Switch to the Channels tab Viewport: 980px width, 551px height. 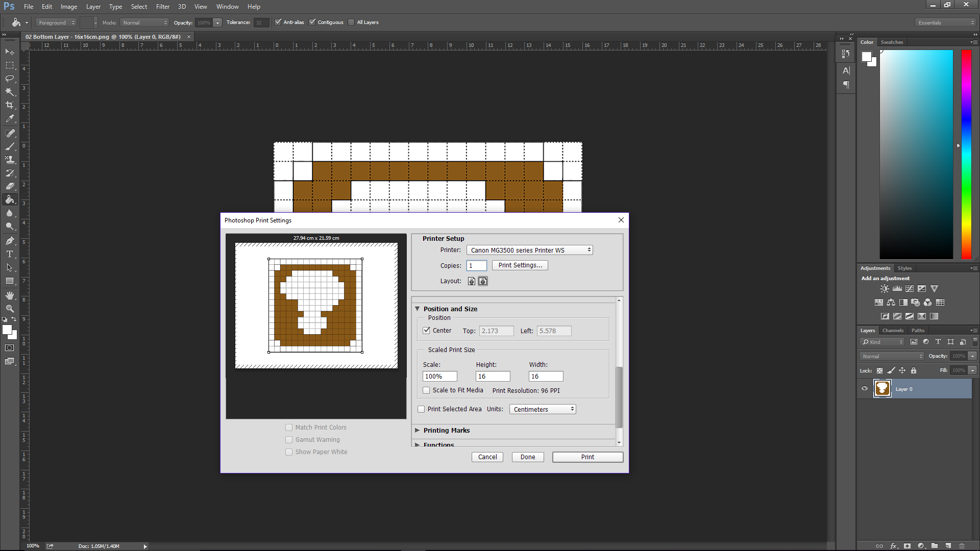tap(893, 330)
